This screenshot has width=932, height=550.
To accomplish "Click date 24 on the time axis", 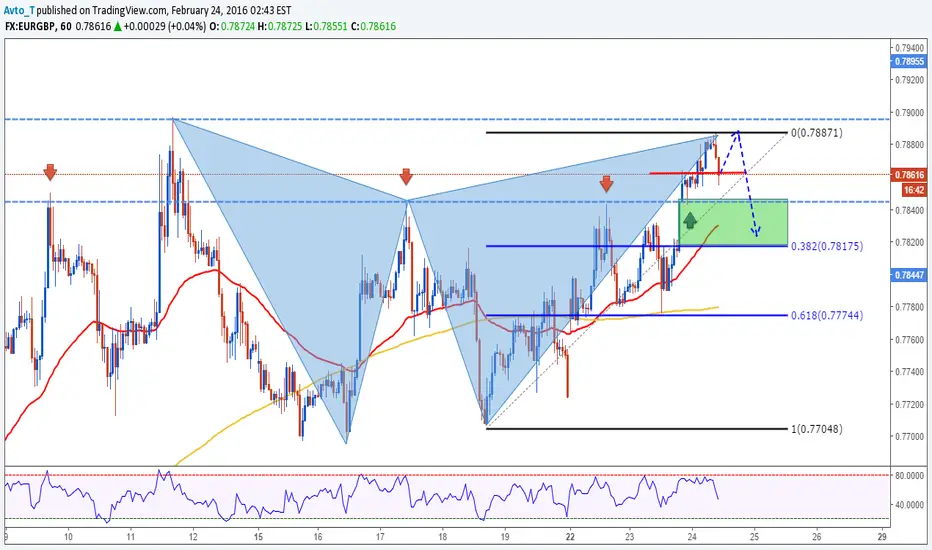I will [692, 536].
